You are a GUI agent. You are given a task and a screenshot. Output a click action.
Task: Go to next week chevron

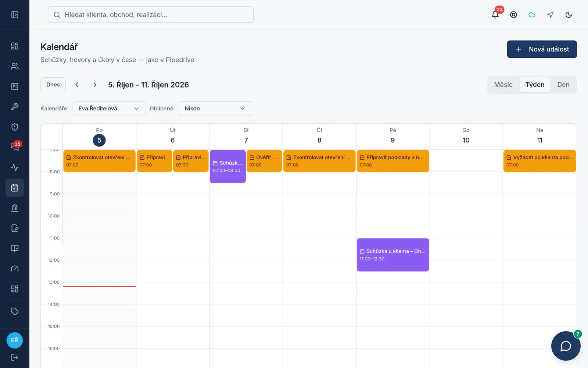(95, 85)
